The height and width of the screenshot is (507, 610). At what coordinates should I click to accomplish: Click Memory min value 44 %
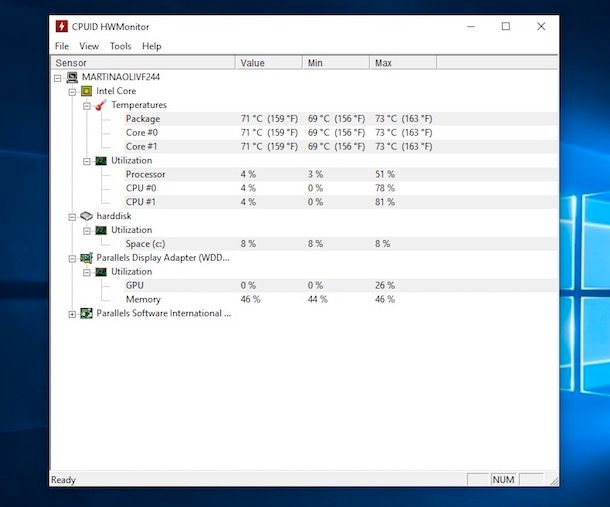pyautogui.click(x=317, y=300)
